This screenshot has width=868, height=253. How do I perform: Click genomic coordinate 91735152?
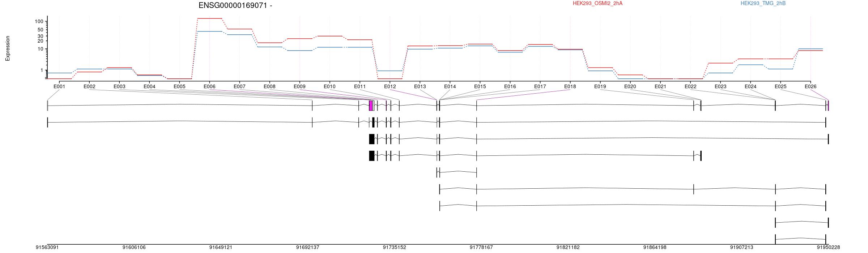click(x=395, y=248)
